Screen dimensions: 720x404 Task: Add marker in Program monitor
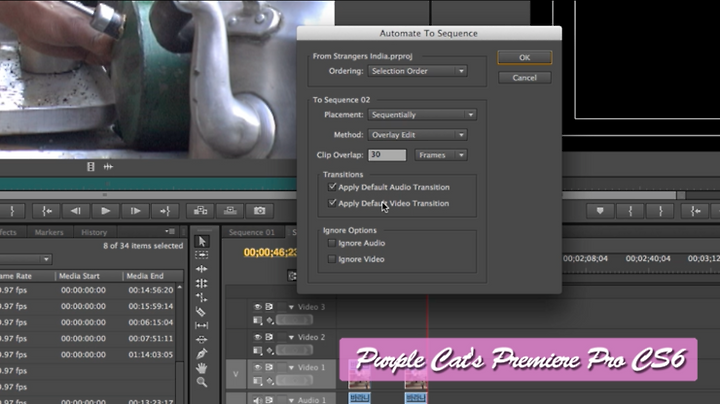[600, 211]
